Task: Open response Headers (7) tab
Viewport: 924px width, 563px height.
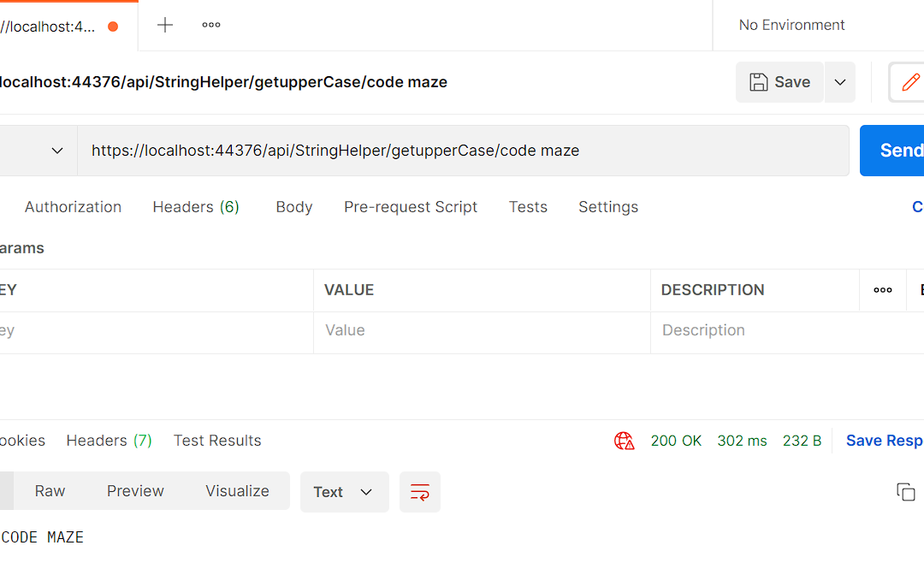Action: click(109, 441)
